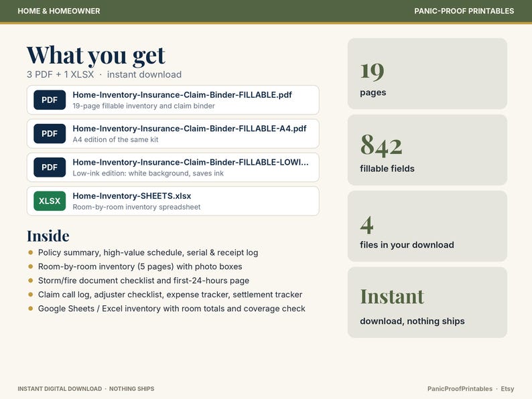This screenshot has width=532, height=399.
Task: Click the bullet 'Room-by-room inventory (5 pages) with photo boxes'
Action: (140, 266)
